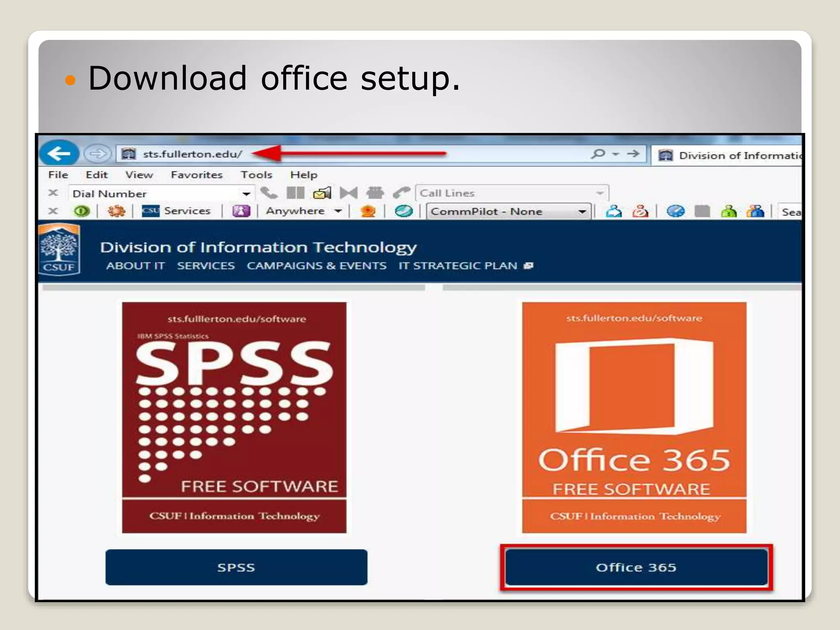The width and height of the screenshot is (840, 630).
Task: Close the CommPilot services toolbar
Action: pyautogui.click(x=53, y=211)
